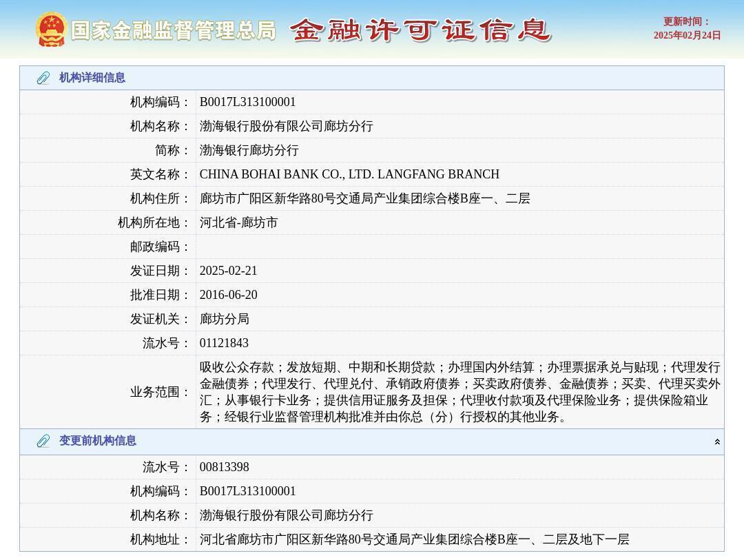Click the 业务范围 description text
744x560 pixels.
[459, 392]
